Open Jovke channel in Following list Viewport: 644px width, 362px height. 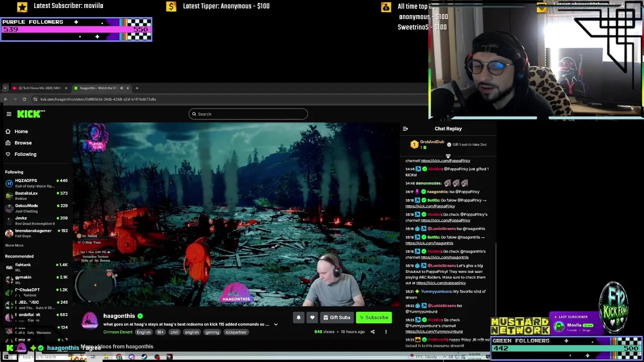pyautogui.click(x=36, y=221)
